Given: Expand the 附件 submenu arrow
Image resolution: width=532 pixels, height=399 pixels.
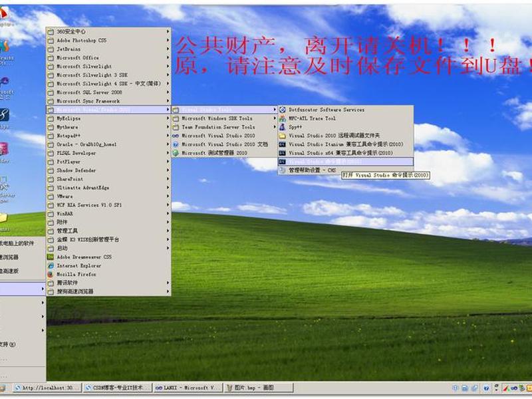Looking at the screenshot, I should (x=168, y=222).
